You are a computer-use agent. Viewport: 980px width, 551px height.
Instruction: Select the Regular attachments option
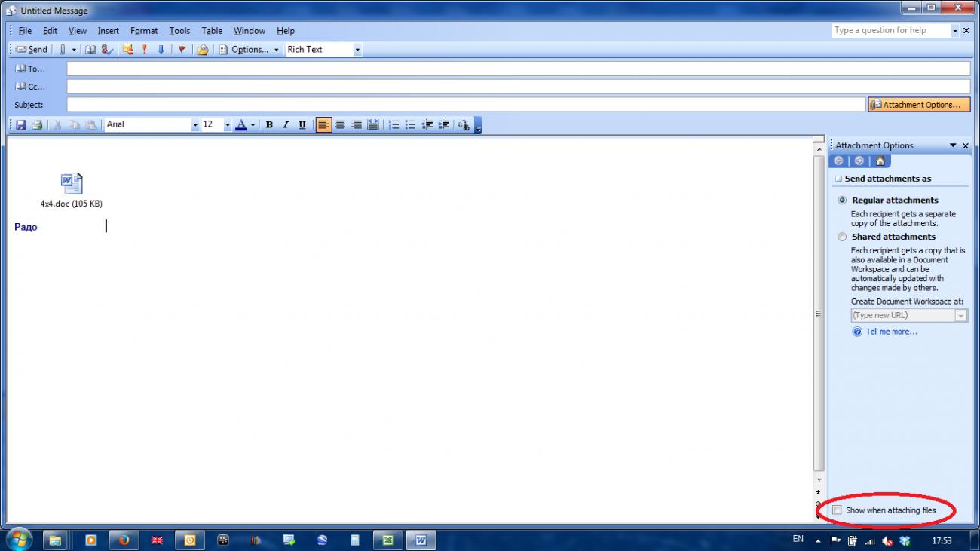[842, 201]
